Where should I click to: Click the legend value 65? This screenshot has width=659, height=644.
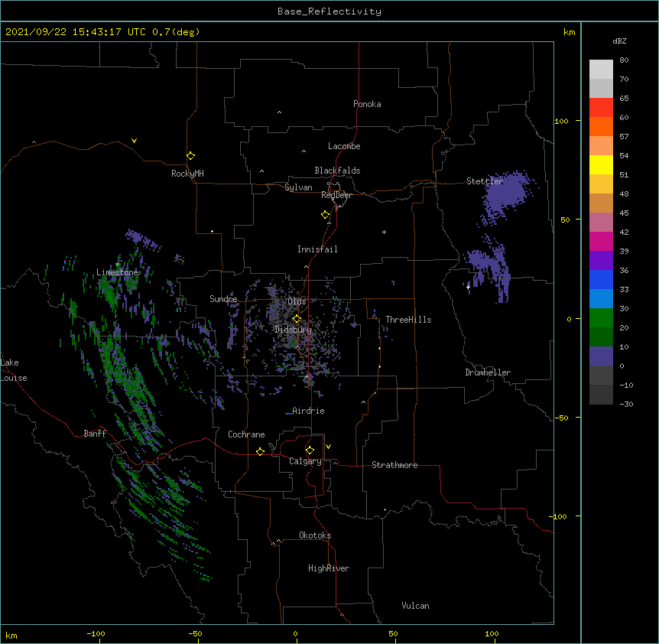coord(624,98)
